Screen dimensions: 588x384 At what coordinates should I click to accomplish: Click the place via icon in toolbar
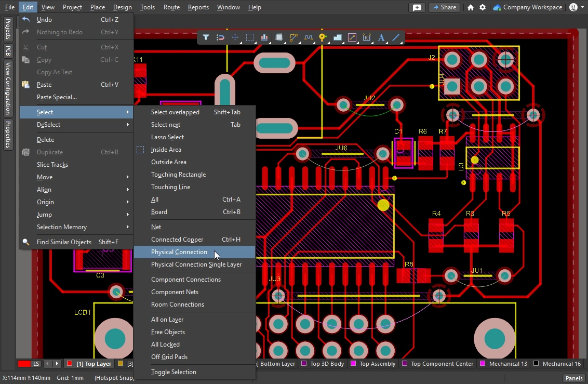click(x=323, y=37)
